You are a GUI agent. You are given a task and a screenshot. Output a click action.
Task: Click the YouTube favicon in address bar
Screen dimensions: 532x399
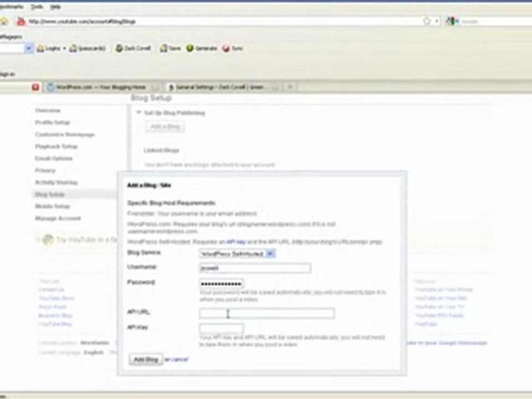pyautogui.click(x=21, y=22)
